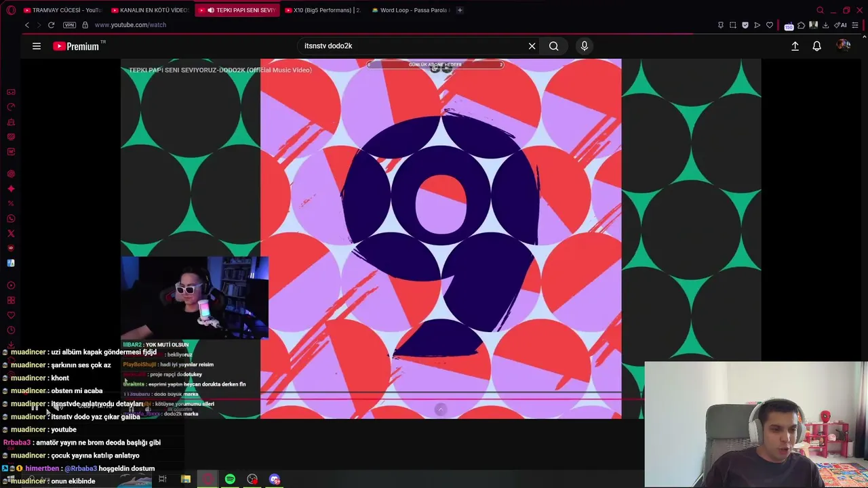Click the video title TEPKİ PAPİ SENİ SEVİYORUZ-DODO2K

pos(220,70)
